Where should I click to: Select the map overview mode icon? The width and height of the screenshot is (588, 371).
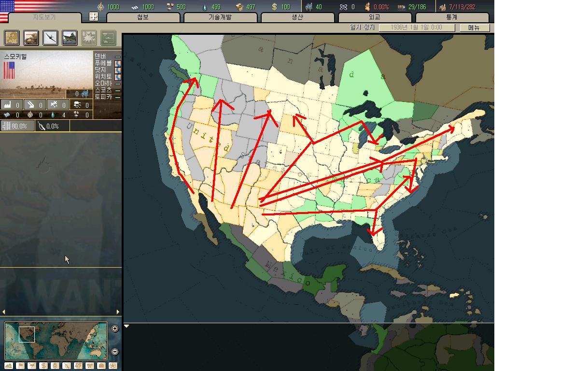click(x=12, y=38)
